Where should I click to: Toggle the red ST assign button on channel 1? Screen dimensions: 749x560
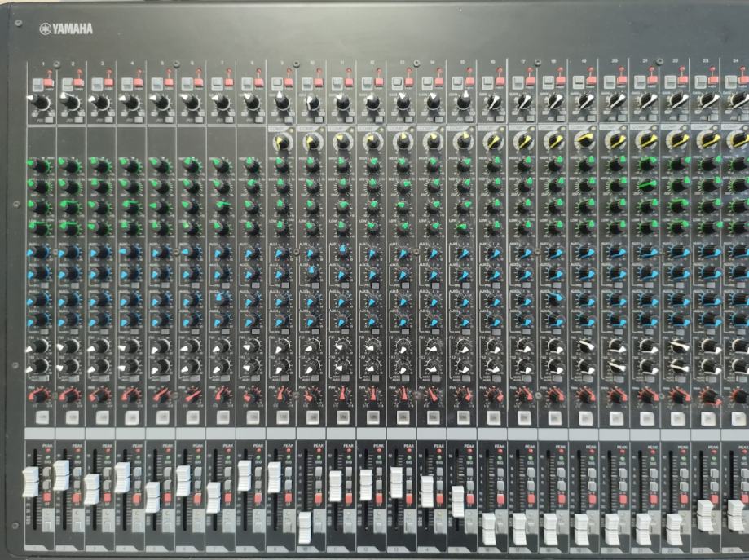point(46,499)
